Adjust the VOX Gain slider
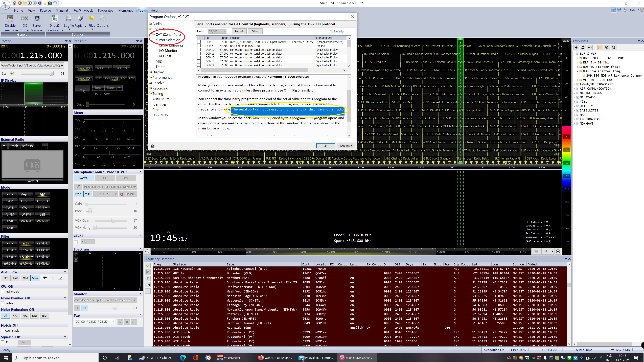The image size is (644, 362). pos(113,220)
